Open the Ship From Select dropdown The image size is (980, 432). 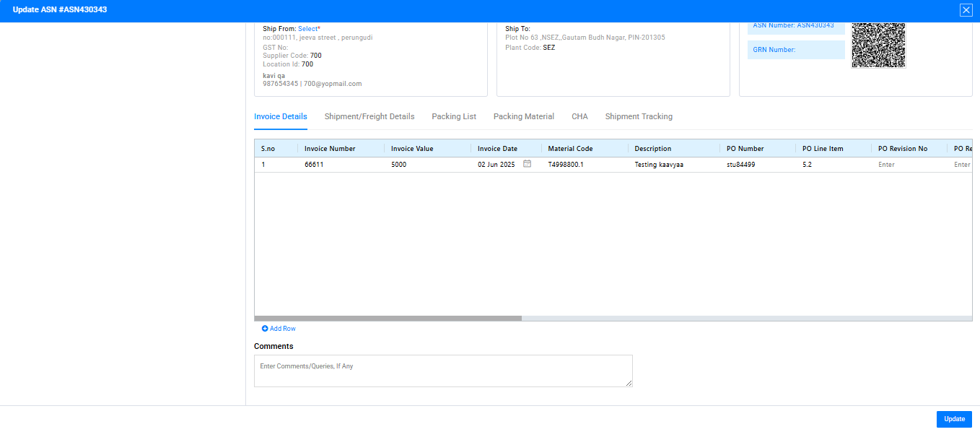tap(308, 29)
